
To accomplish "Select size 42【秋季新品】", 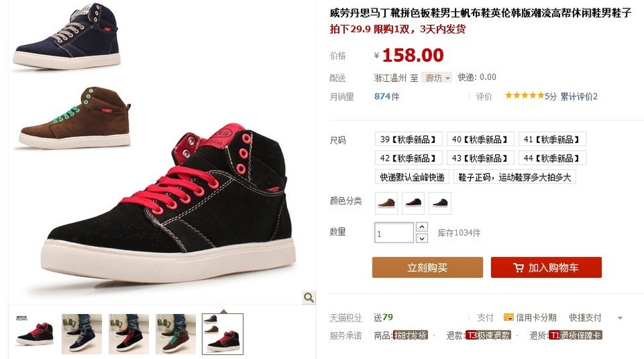I will pyautogui.click(x=409, y=158).
